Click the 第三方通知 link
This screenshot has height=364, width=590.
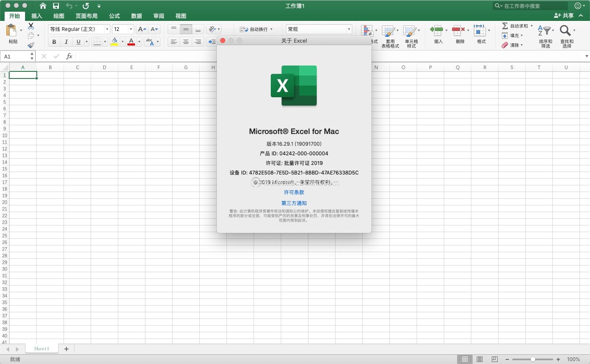[294, 203]
